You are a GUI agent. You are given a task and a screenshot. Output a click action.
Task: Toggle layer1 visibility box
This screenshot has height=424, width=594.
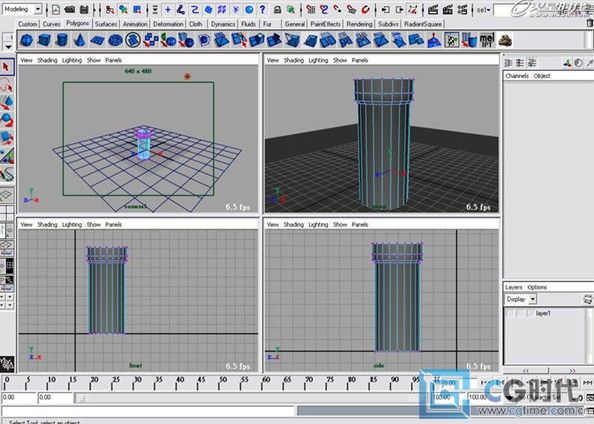(510, 313)
